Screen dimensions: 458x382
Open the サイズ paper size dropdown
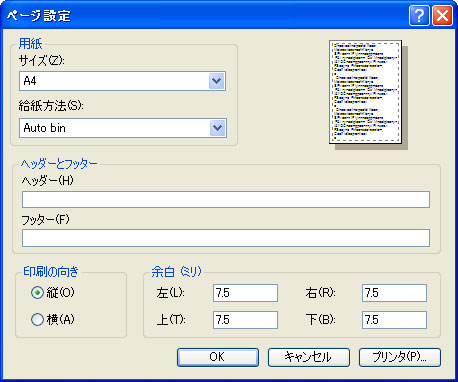coord(122,81)
